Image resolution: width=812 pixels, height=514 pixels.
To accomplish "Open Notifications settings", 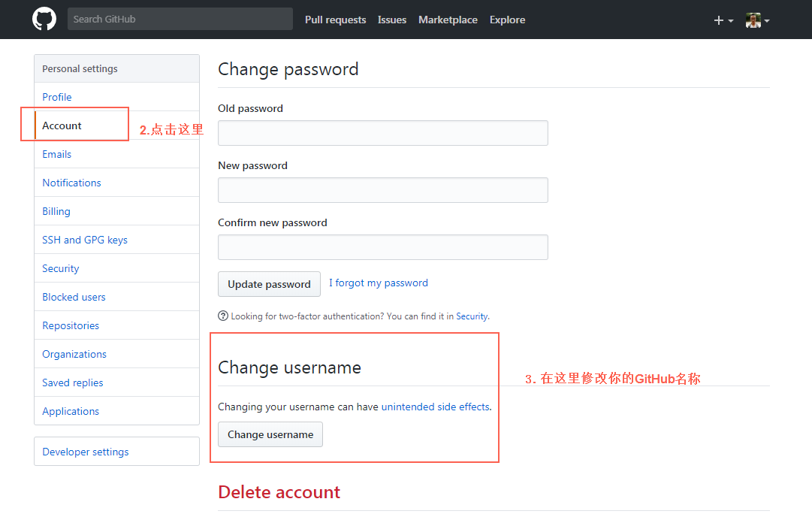I will point(116,183).
